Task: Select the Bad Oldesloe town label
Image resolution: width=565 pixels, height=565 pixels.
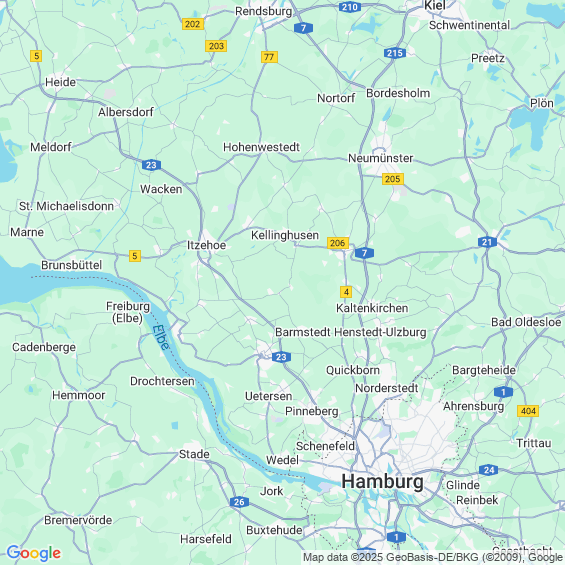Action: point(526,322)
